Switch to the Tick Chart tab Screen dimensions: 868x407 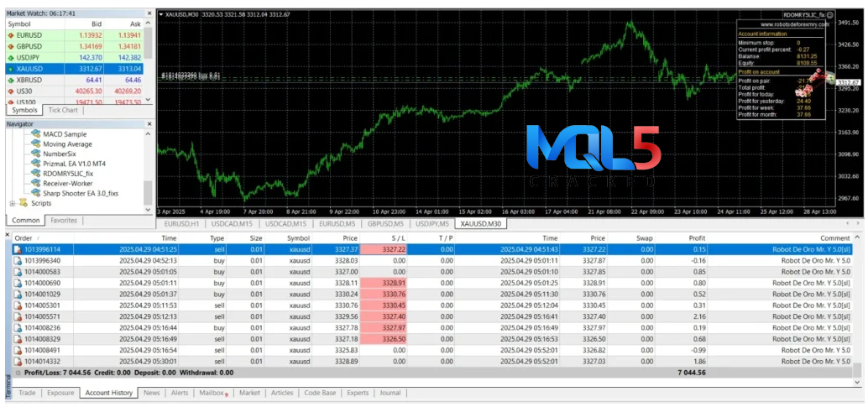(63, 110)
